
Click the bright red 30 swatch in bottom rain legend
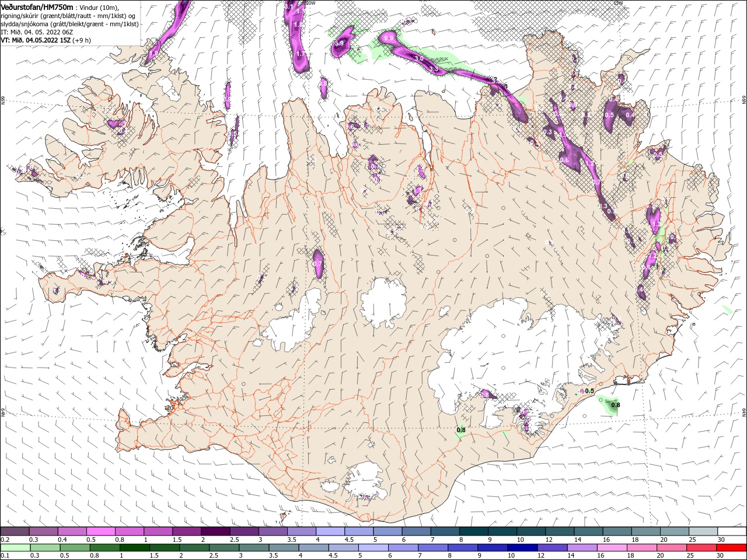click(x=731, y=548)
